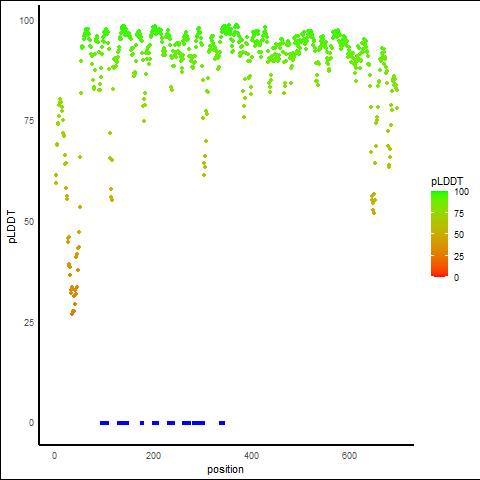Click the first blue segment near position 100
The image size is (480, 480).
[105, 423]
